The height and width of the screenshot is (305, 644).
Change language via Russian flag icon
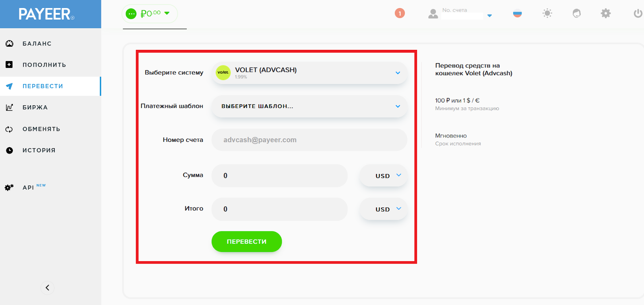(518, 13)
